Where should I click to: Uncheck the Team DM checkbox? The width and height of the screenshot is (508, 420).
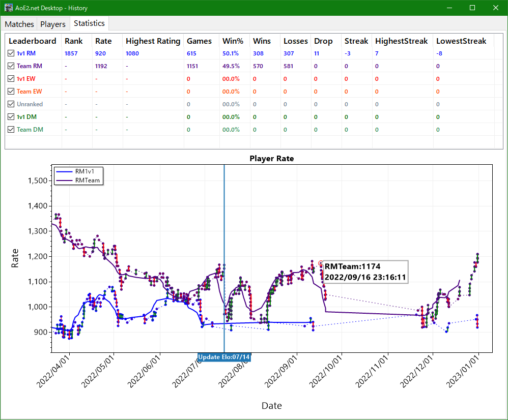pos(11,130)
